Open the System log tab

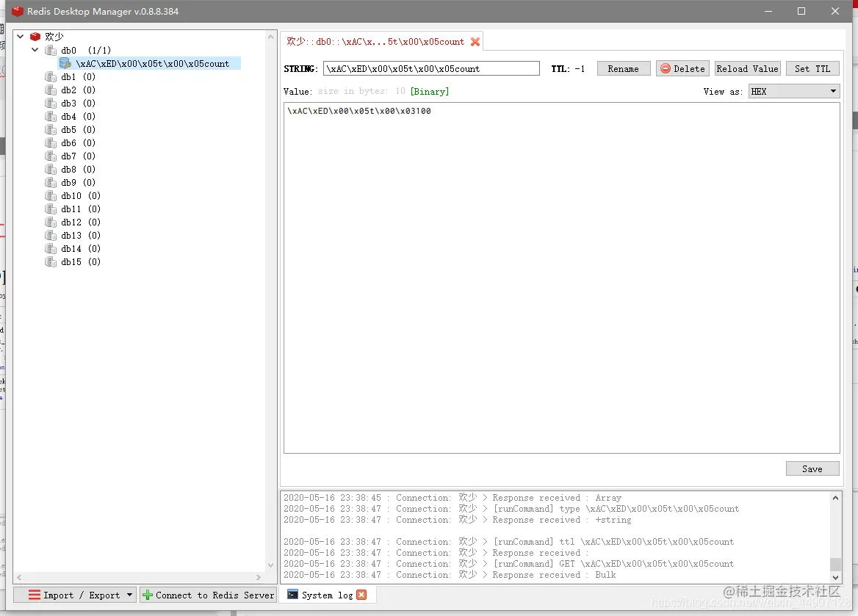(x=327, y=595)
